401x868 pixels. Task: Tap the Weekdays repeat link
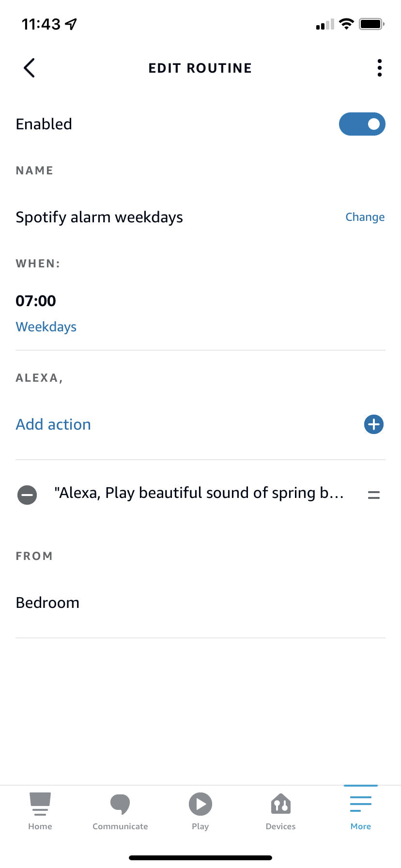pyautogui.click(x=46, y=327)
